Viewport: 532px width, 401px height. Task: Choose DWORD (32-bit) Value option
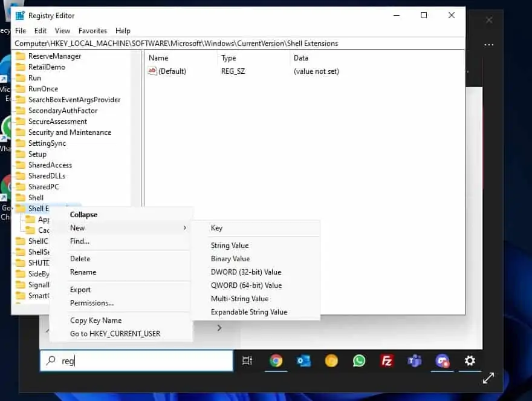[x=245, y=272]
